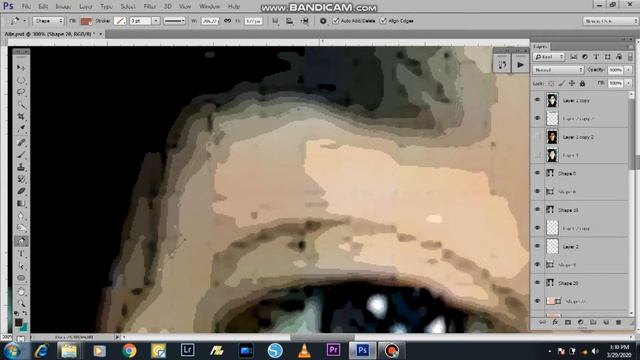Select the Eyedropper tool
The height and width of the screenshot is (360, 640).
(21, 129)
